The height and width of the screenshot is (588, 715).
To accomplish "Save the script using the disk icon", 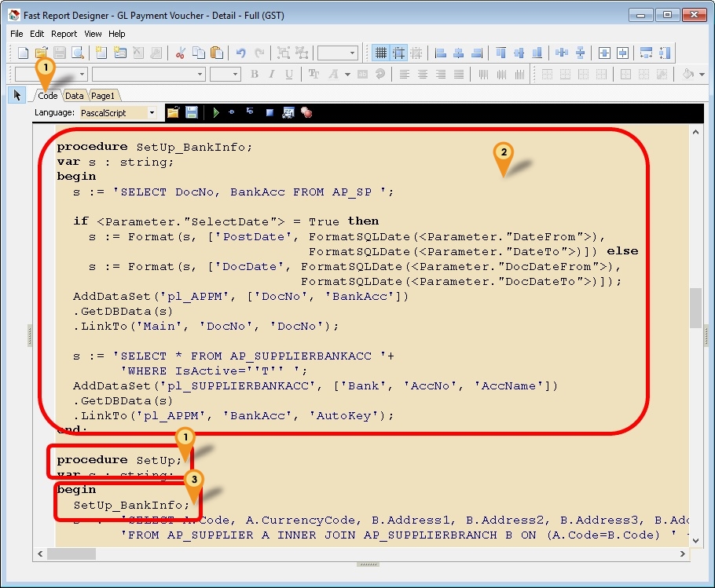I will 192,112.
